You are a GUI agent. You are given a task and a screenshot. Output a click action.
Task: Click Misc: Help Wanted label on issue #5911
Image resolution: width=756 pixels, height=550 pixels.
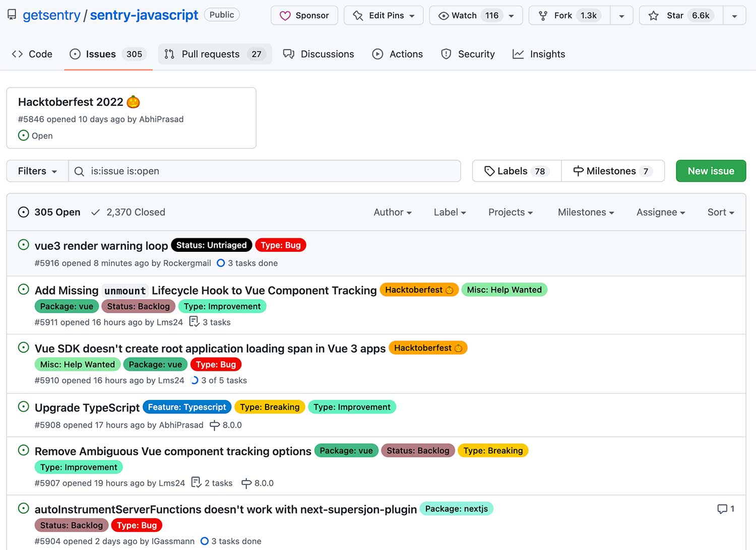[505, 290]
